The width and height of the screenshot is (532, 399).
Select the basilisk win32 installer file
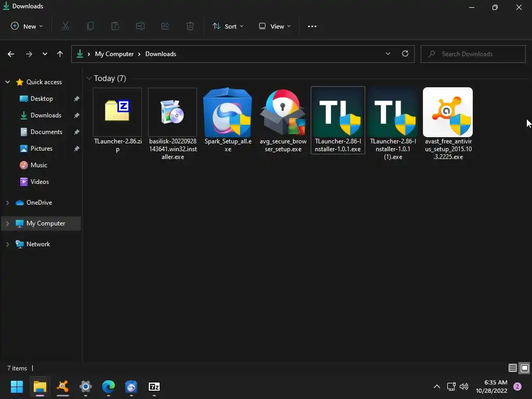tap(172, 124)
